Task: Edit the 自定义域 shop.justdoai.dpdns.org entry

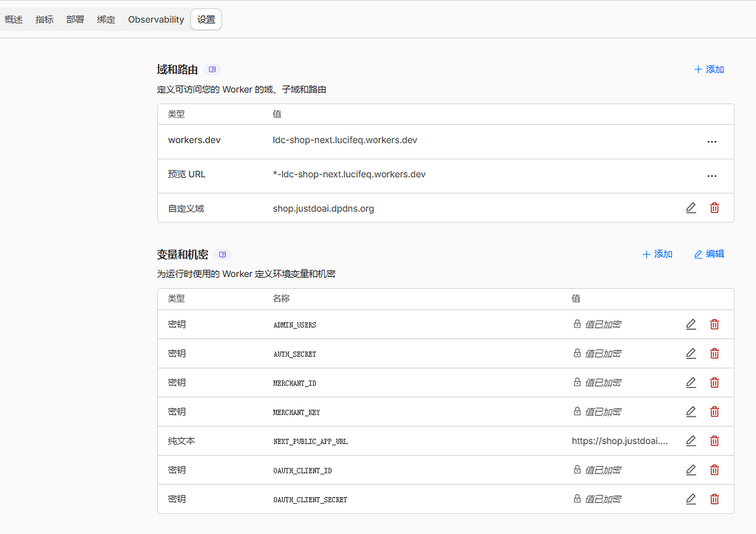Action: [691, 208]
